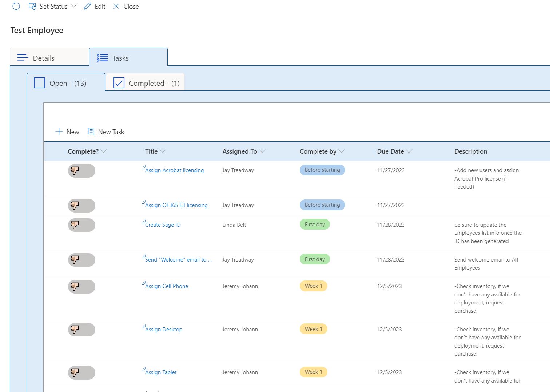Click the Set Status icon
The image size is (550, 392).
point(32,6)
